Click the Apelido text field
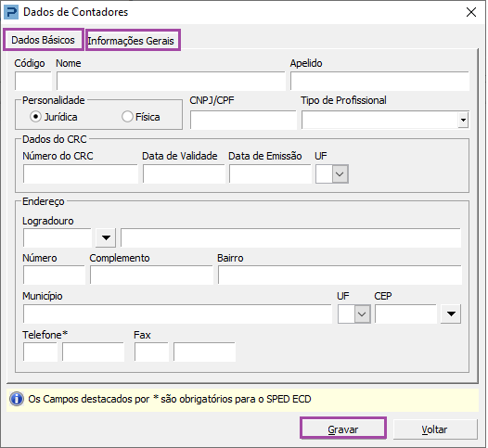This screenshot has width=488, height=448. tap(379, 82)
